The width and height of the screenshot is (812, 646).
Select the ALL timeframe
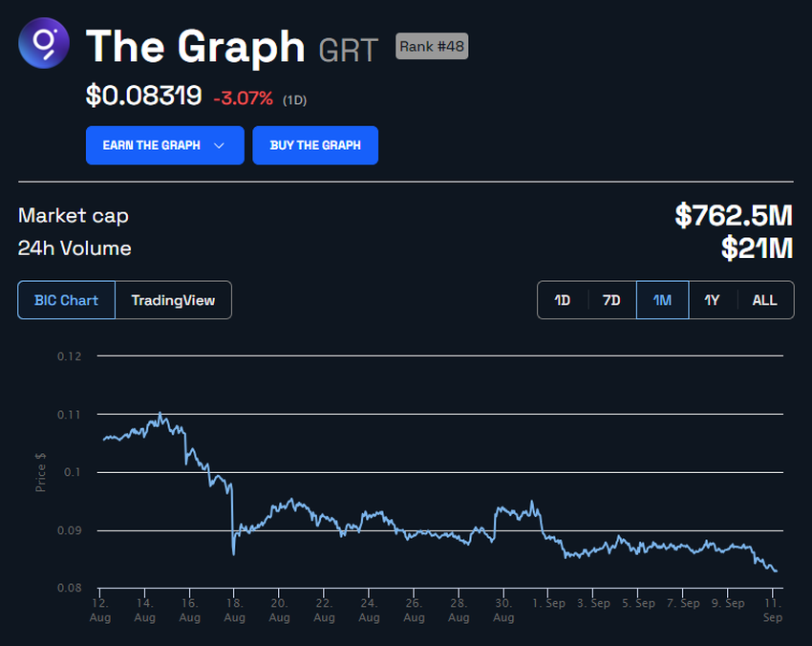pos(764,299)
